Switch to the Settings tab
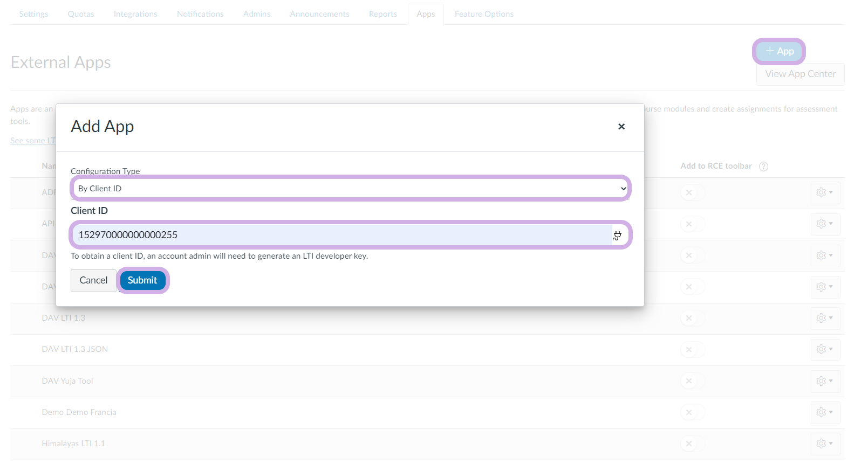 tap(33, 14)
